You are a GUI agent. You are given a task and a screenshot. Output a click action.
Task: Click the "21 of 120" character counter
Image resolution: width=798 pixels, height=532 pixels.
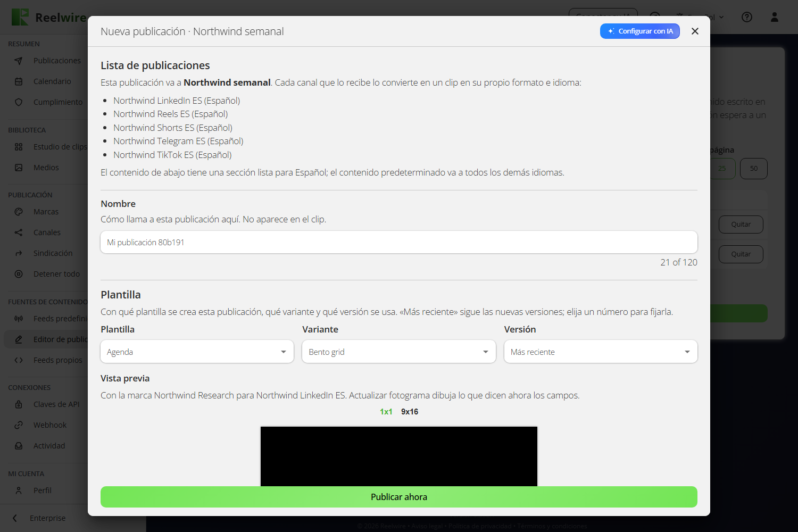(x=679, y=262)
